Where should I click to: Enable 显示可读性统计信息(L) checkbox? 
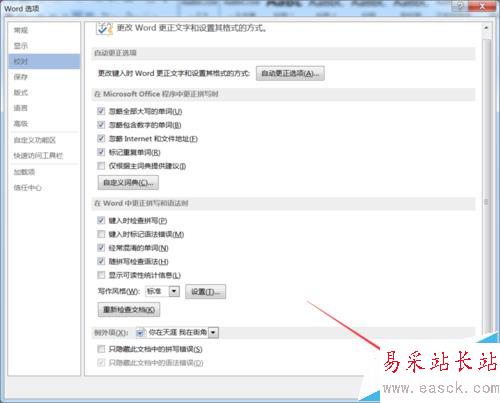pyautogui.click(x=101, y=275)
